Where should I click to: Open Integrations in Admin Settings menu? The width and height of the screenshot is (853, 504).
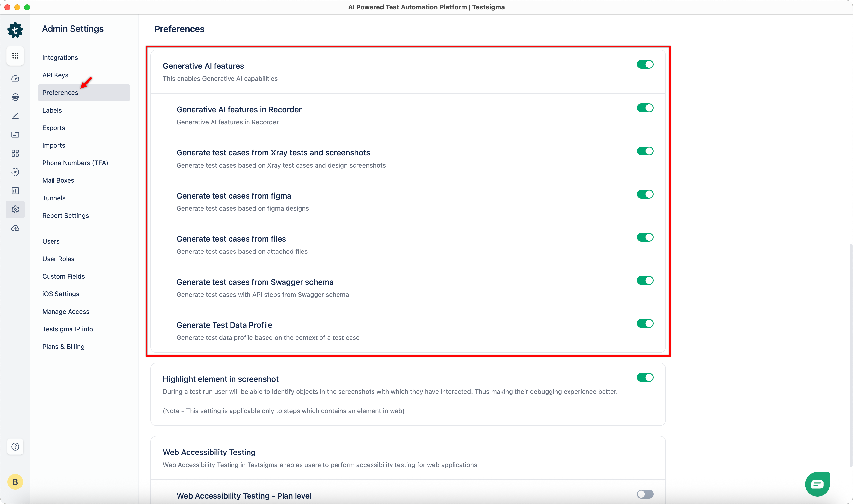coord(60,58)
